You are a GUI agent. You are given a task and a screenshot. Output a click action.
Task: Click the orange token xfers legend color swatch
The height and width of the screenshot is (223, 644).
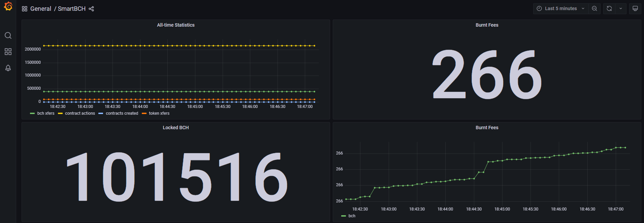coord(144,113)
